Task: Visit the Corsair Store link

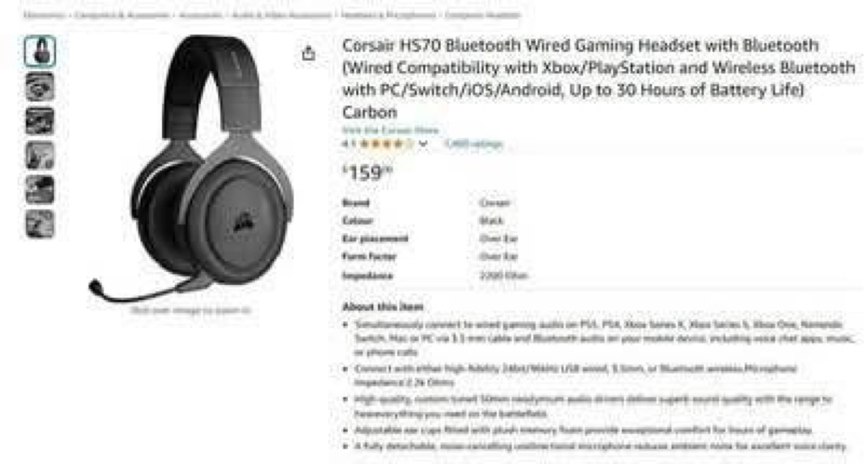Action: point(391,130)
